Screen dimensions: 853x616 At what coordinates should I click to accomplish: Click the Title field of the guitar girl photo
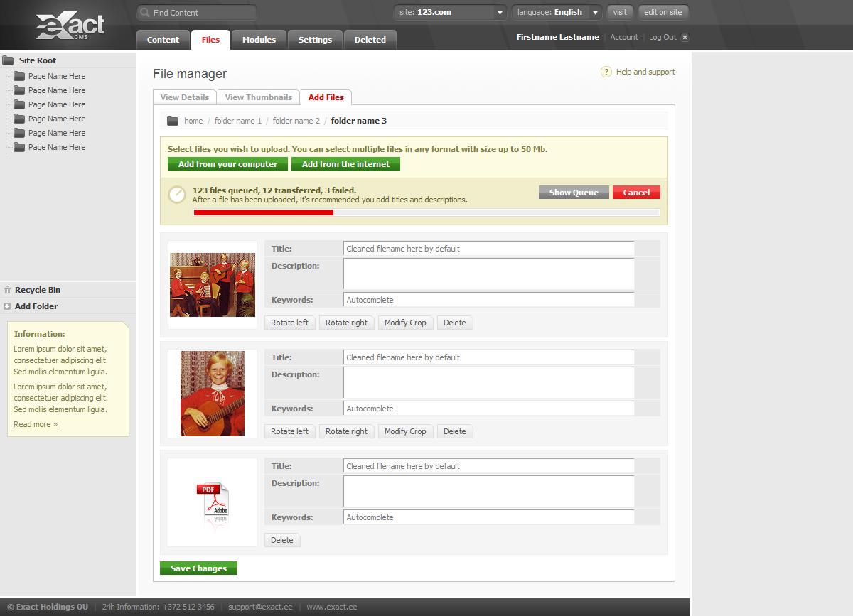pyautogui.click(x=489, y=357)
